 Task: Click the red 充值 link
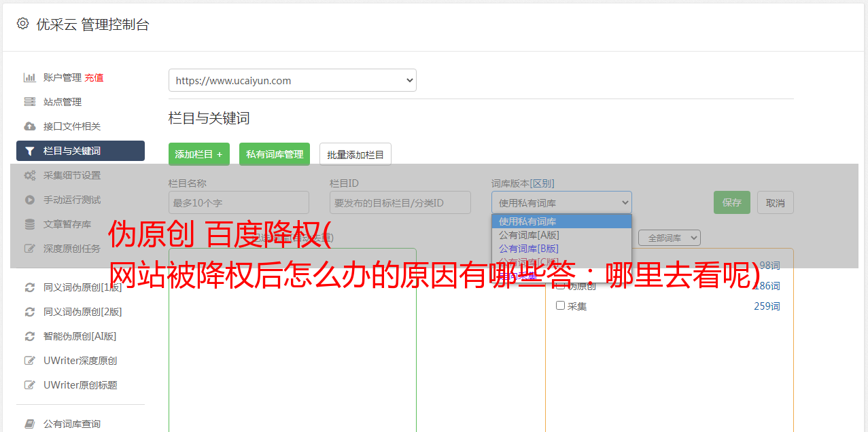click(x=94, y=77)
